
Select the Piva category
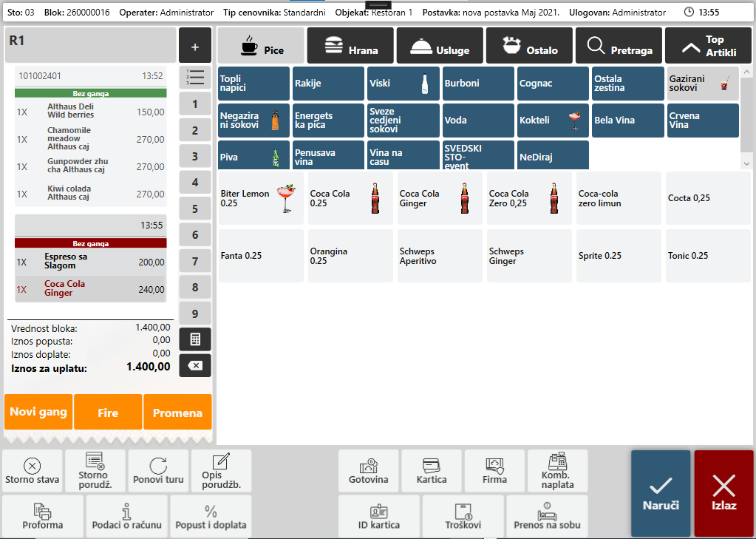coord(253,157)
